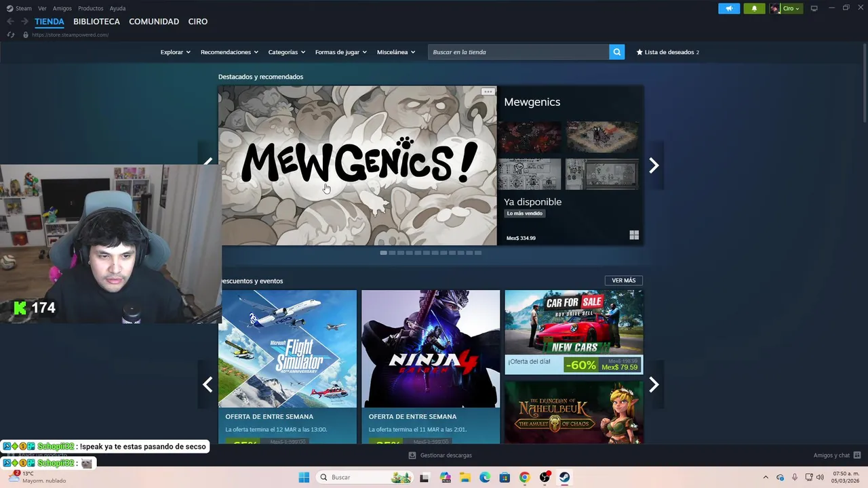Click the Windows taskbar Buscar search box

tap(365, 477)
